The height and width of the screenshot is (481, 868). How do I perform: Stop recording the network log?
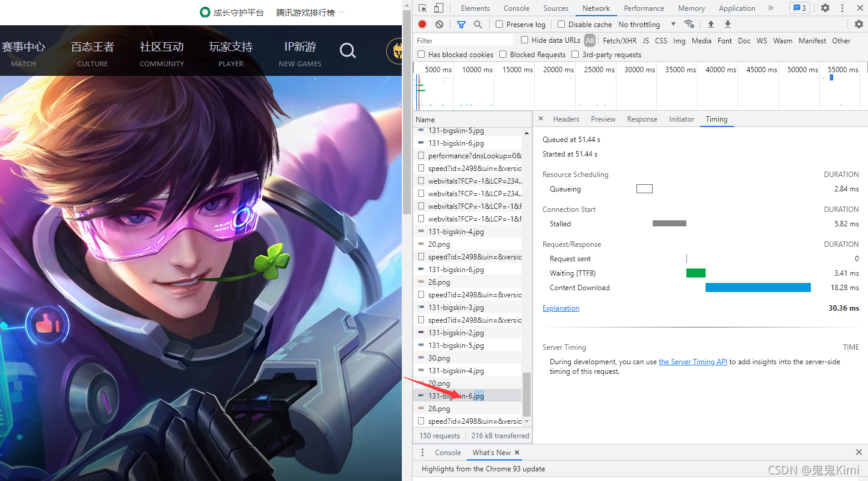[422, 24]
